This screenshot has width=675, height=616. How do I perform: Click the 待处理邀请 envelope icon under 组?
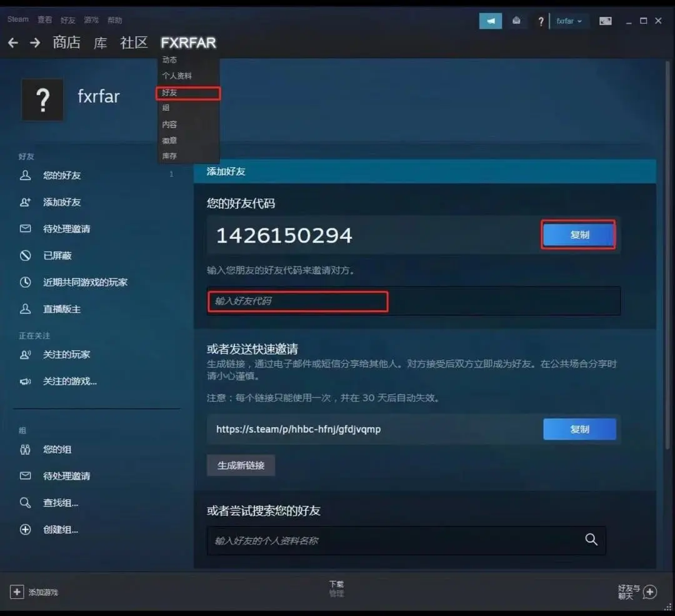pos(26,475)
